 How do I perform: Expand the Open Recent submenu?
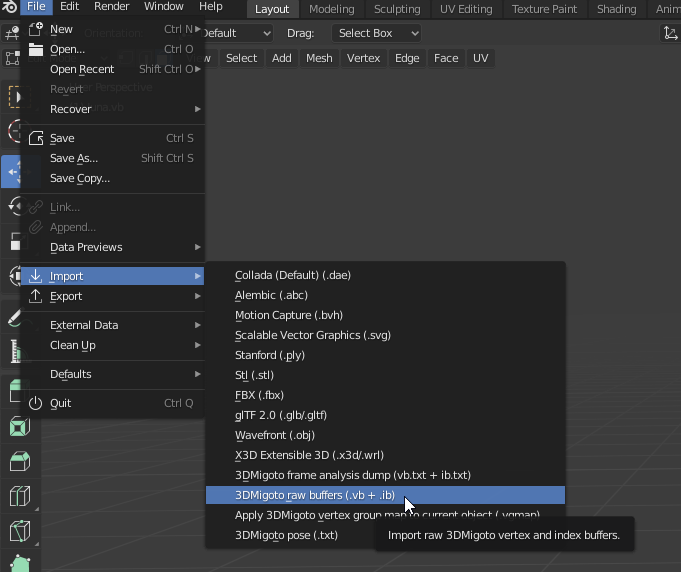(x=112, y=69)
